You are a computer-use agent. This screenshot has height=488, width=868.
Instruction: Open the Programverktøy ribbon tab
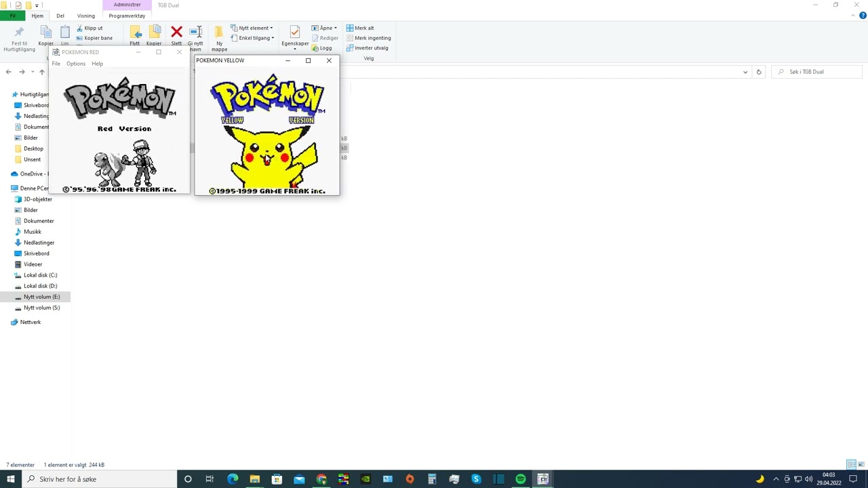coord(127,16)
